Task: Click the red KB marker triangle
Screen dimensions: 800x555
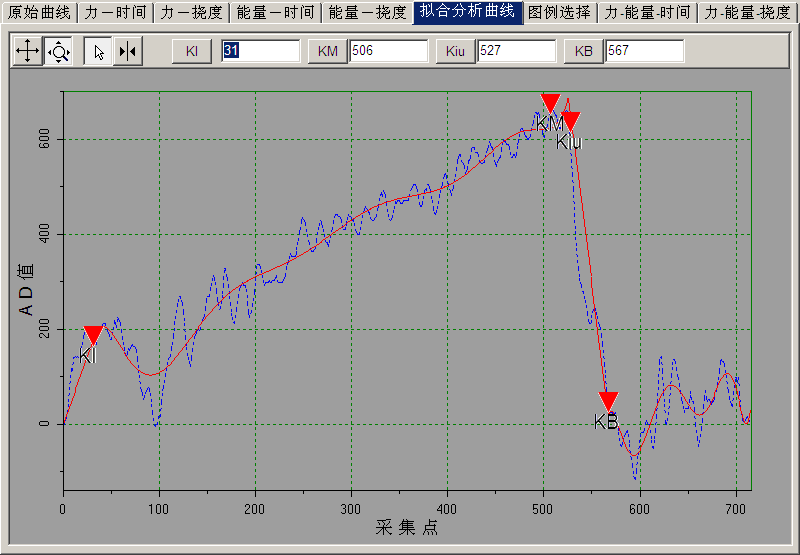Action: 608,401
